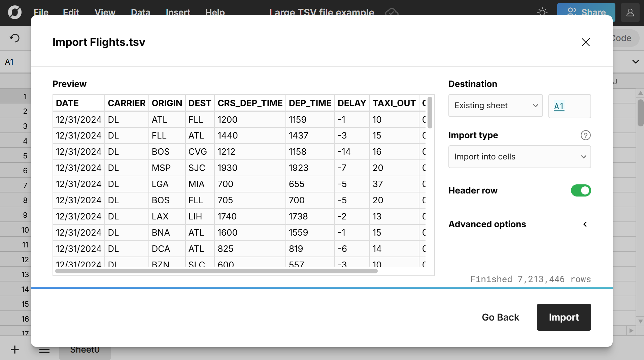Click the Import button
The image size is (644, 360).
pos(564,317)
